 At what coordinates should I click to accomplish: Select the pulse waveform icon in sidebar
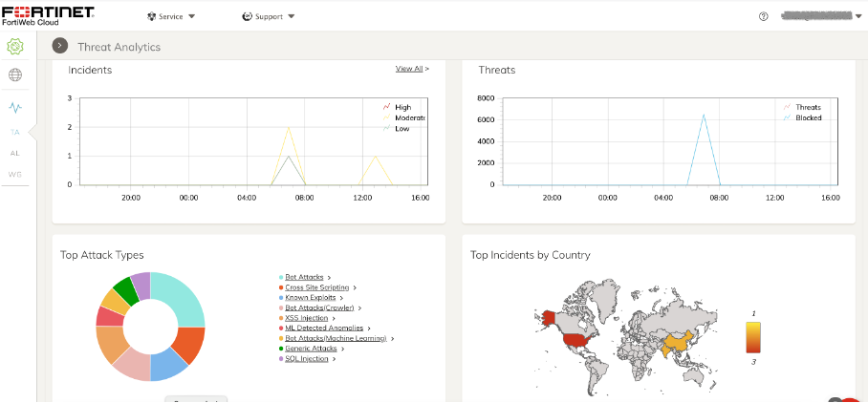pyautogui.click(x=15, y=108)
